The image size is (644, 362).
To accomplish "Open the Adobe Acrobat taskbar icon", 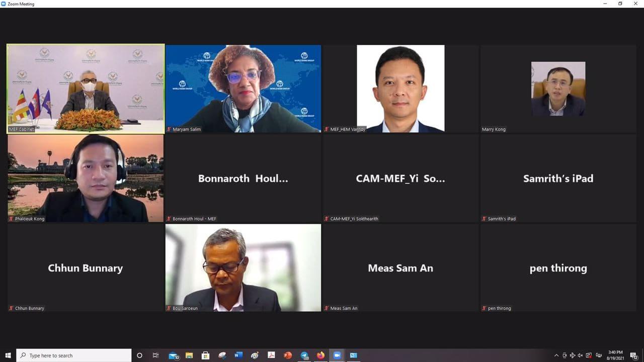I will click(x=271, y=355).
